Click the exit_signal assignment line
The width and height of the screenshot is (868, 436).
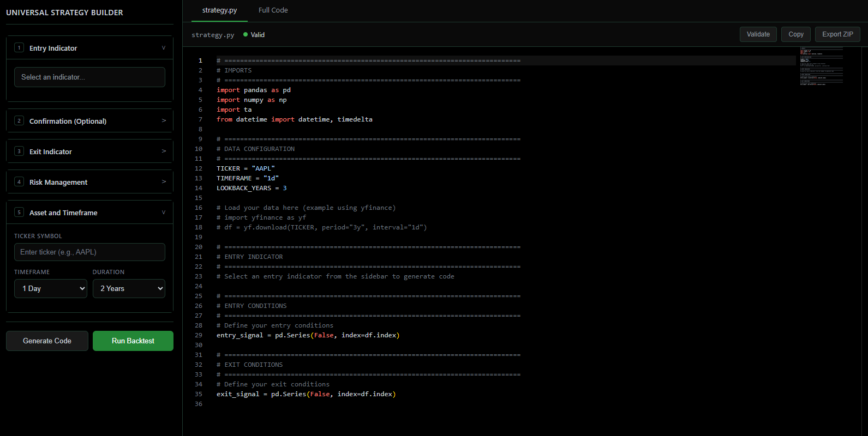coord(306,394)
